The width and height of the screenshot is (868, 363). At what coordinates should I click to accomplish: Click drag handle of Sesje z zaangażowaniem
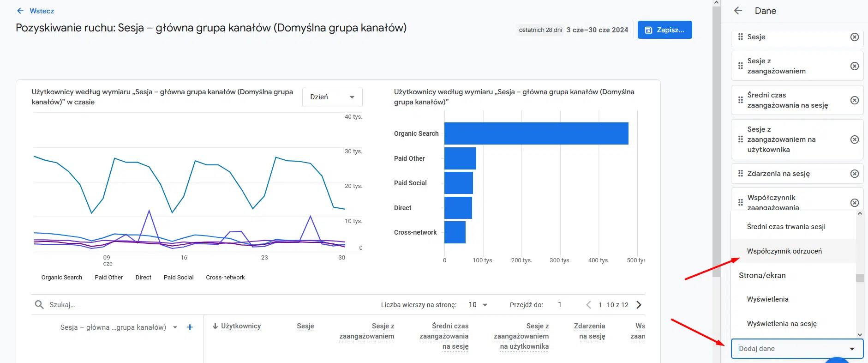click(x=740, y=66)
